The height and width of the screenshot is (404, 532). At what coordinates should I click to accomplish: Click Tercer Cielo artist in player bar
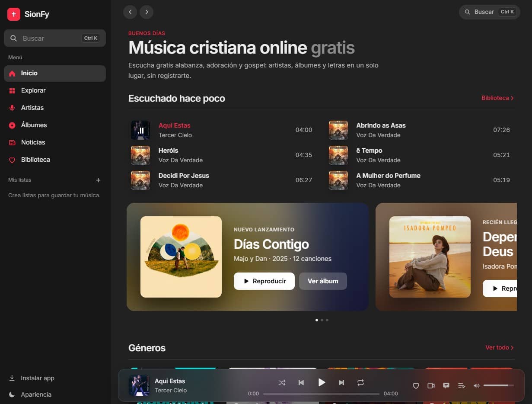coord(171,391)
